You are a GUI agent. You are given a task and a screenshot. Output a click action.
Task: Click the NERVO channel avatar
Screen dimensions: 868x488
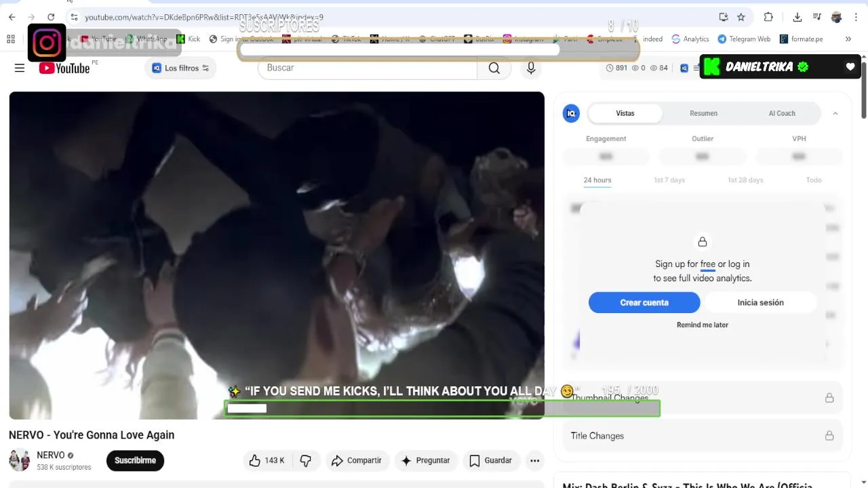[20, 460]
